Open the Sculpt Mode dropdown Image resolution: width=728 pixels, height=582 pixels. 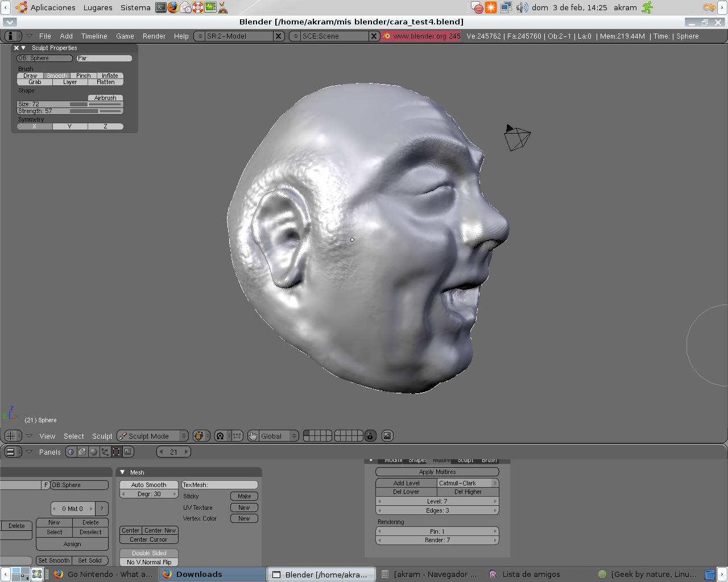pyautogui.click(x=152, y=436)
